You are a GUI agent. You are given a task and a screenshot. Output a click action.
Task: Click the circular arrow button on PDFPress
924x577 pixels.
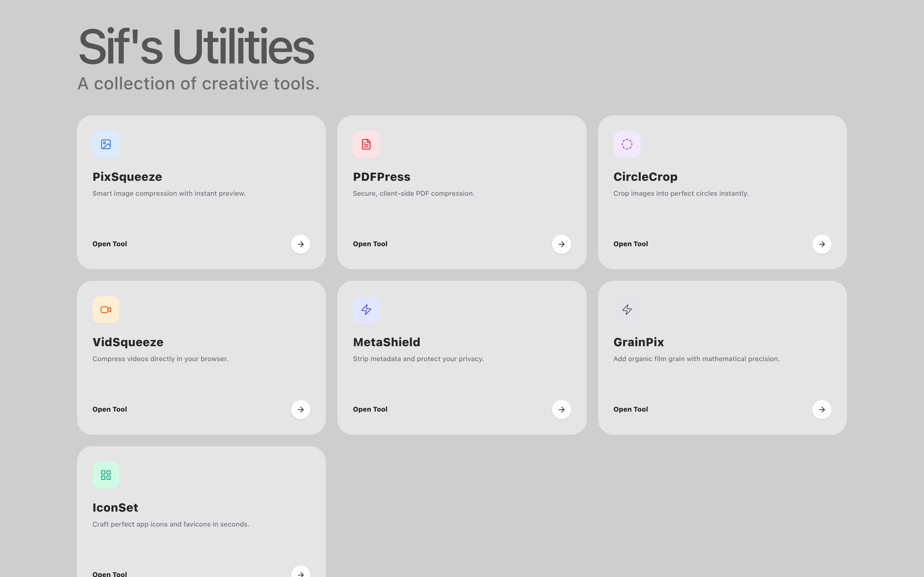pos(561,244)
